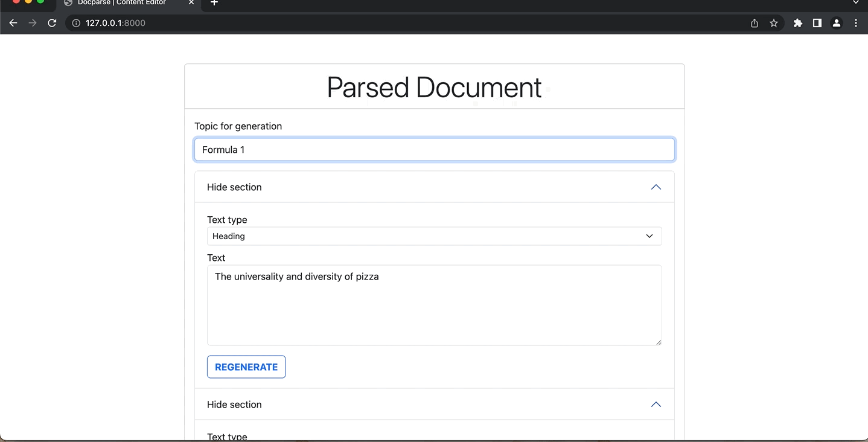Viewport: 868px width, 442px height.
Task: Collapse the second section using its chevron
Action: pyautogui.click(x=656, y=404)
